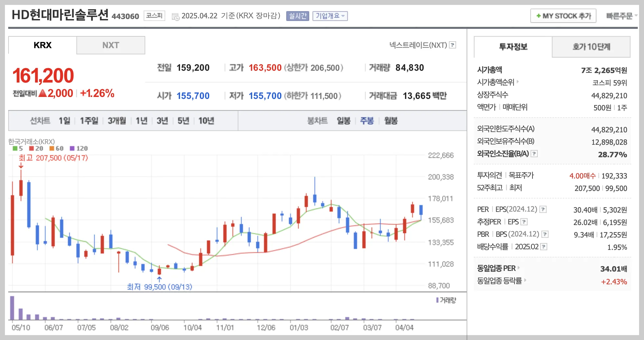
Task: Open 시가총액순위 arrow link
Action: click(x=518, y=82)
